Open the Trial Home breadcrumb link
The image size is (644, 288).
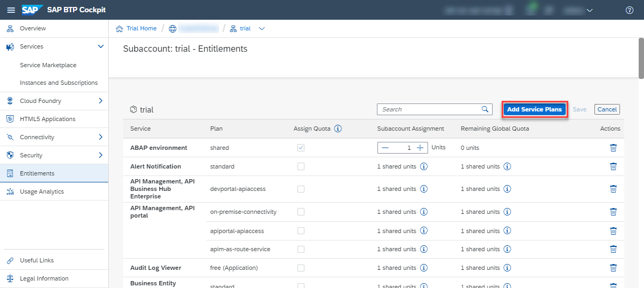[141, 28]
